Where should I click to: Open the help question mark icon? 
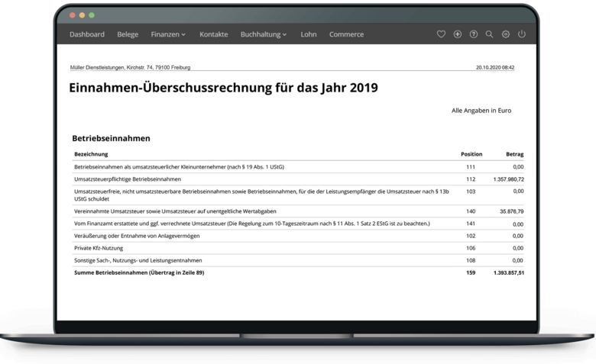tap(474, 34)
